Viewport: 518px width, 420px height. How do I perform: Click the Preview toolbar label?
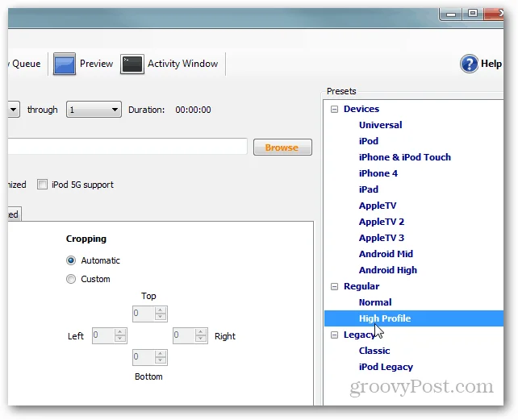pyautogui.click(x=96, y=64)
